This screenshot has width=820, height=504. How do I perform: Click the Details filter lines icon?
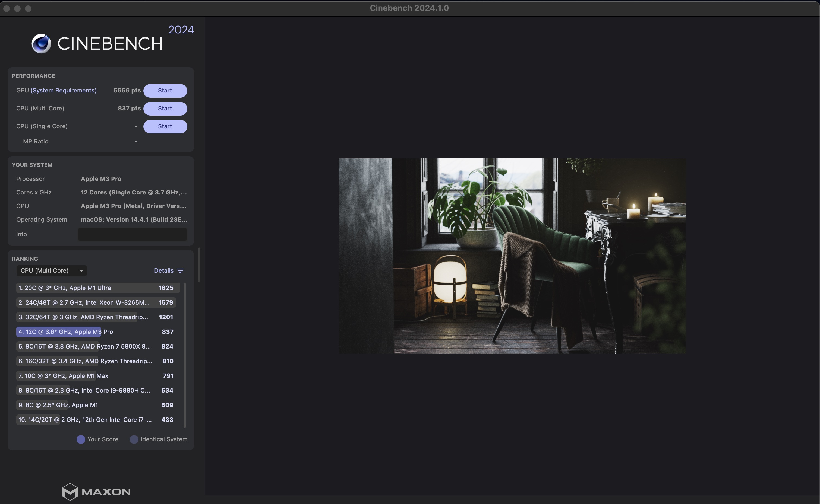(x=180, y=271)
